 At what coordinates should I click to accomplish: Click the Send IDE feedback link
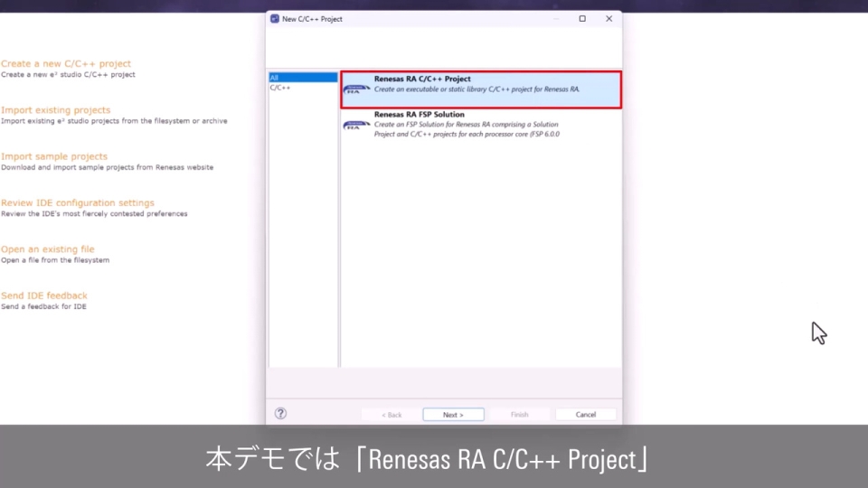point(44,296)
